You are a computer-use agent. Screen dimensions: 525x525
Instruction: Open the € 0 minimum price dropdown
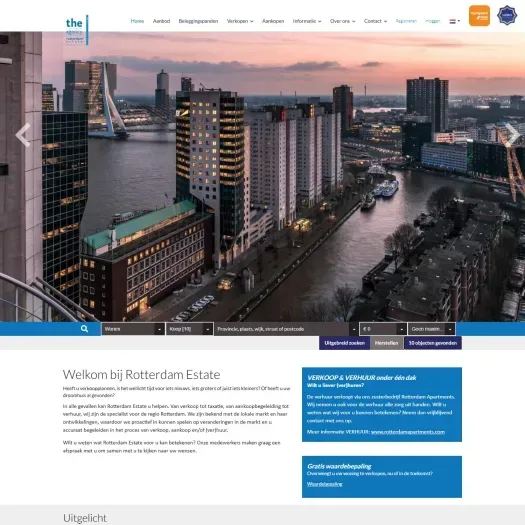(x=383, y=329)
